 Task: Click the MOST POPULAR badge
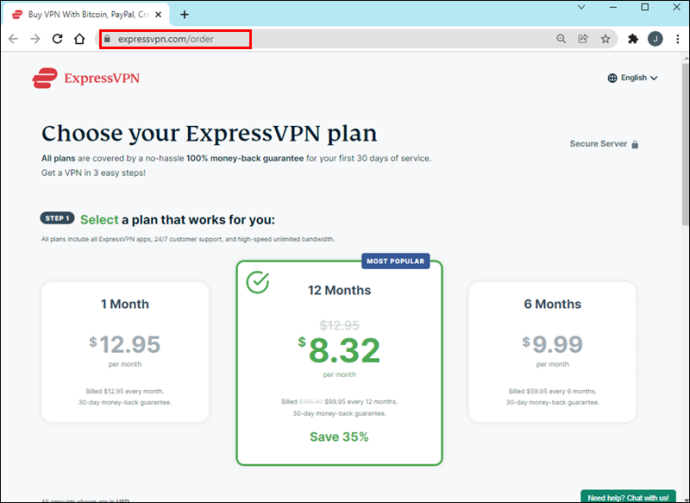pos(396,261)
